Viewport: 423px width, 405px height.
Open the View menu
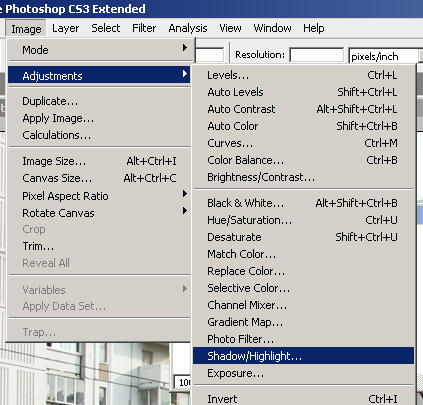[230, 29]
